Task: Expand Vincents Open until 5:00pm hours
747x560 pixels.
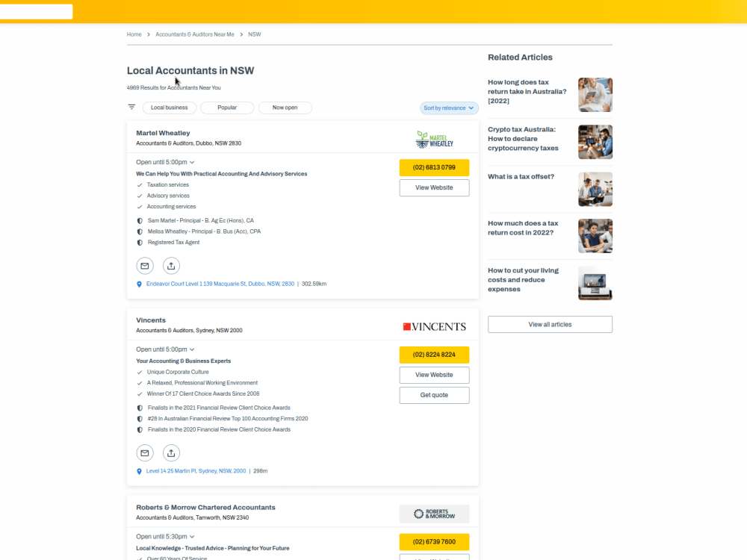Action: pyautogui.click(x=165, y=349)
